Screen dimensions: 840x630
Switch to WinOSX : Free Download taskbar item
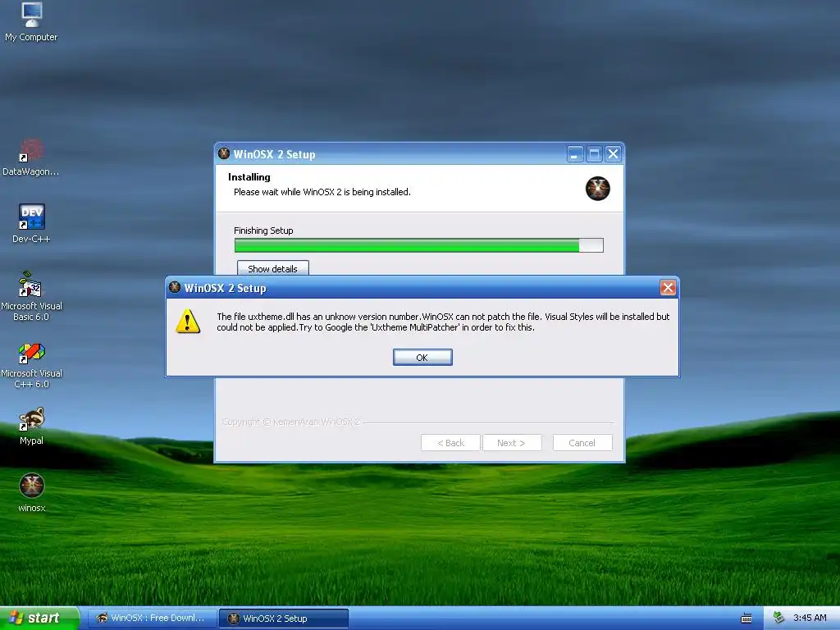152,619
